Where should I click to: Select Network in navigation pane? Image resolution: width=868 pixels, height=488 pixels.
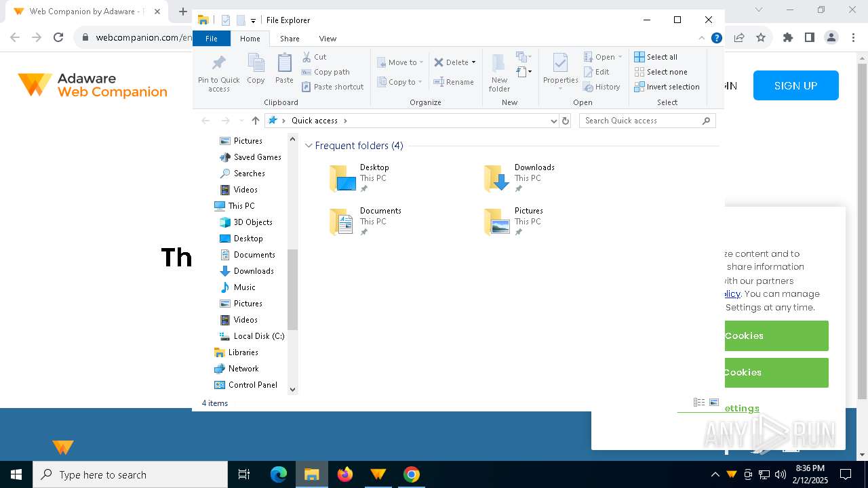click(237, 369)
